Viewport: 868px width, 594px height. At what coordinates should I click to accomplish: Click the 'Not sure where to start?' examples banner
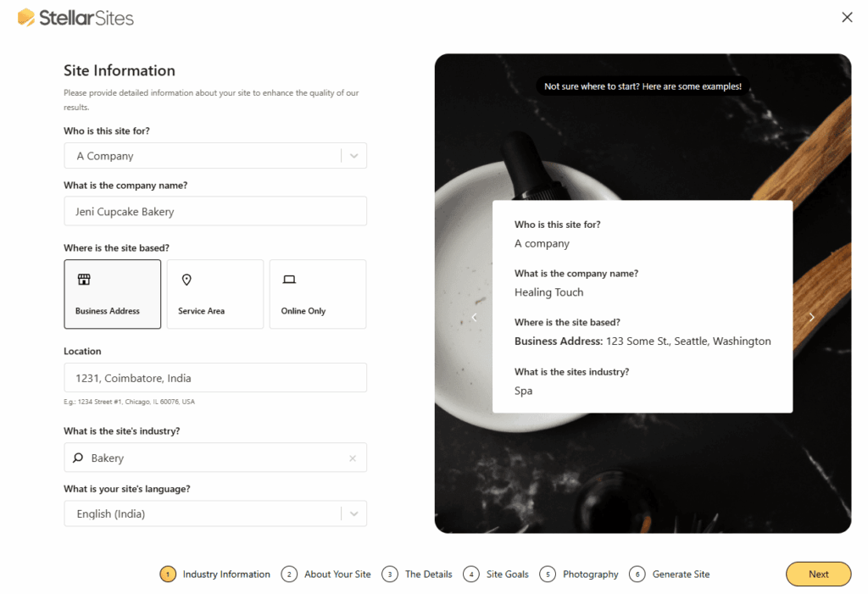point(643,86)
